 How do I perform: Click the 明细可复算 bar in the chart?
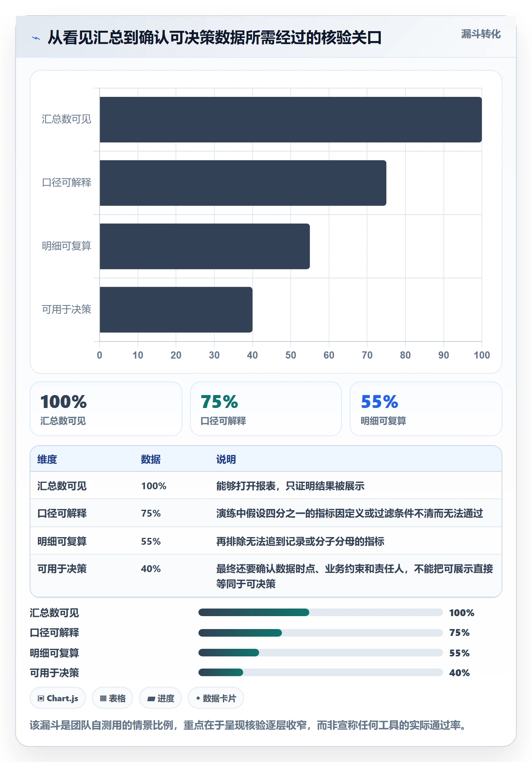(x=204, y=246)
